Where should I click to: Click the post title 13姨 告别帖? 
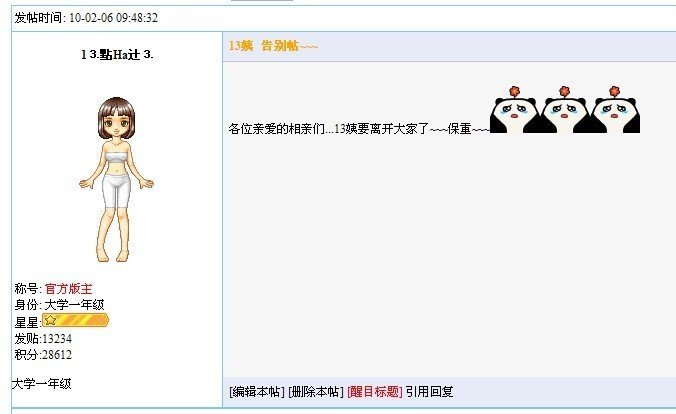pos(273,46)
